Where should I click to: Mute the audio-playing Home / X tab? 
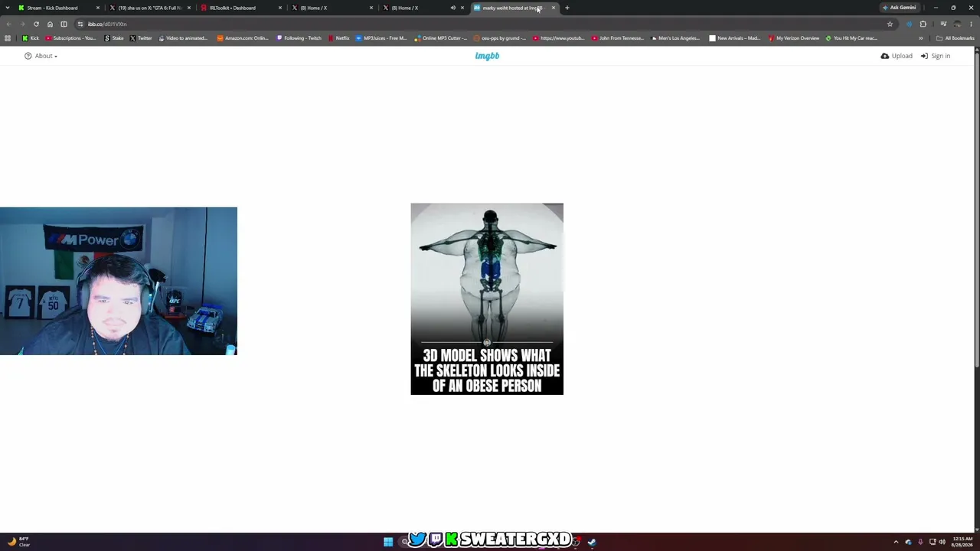coord(452,8)
